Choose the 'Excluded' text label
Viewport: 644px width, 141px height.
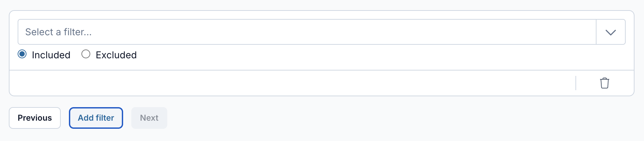[116, 55]
